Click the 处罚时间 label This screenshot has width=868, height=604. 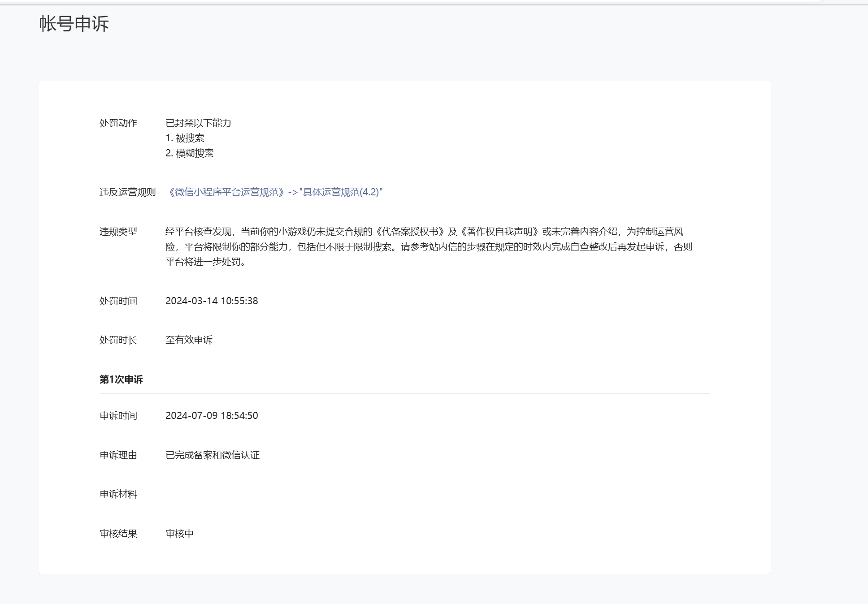(118, 301)
